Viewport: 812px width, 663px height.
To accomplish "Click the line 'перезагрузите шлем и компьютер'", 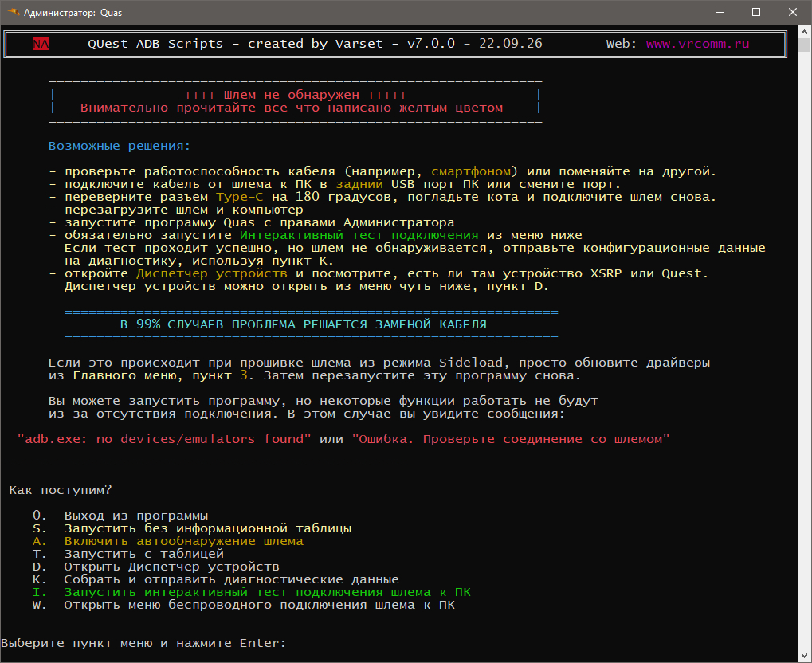I will pyautogui.click(x=184, y=210).
